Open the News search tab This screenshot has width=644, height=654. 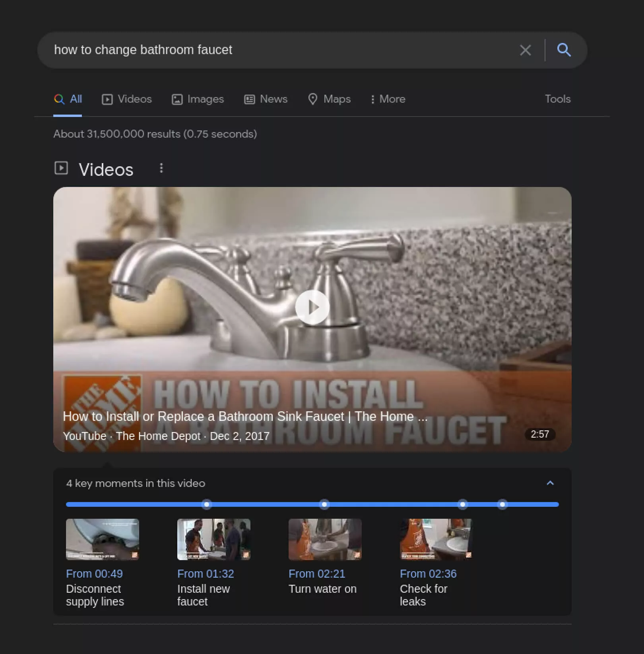coord(266,99)
